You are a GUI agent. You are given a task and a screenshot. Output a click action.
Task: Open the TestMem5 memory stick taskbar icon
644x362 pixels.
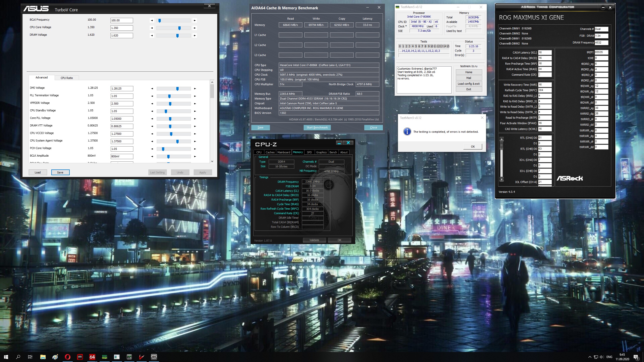104,357
